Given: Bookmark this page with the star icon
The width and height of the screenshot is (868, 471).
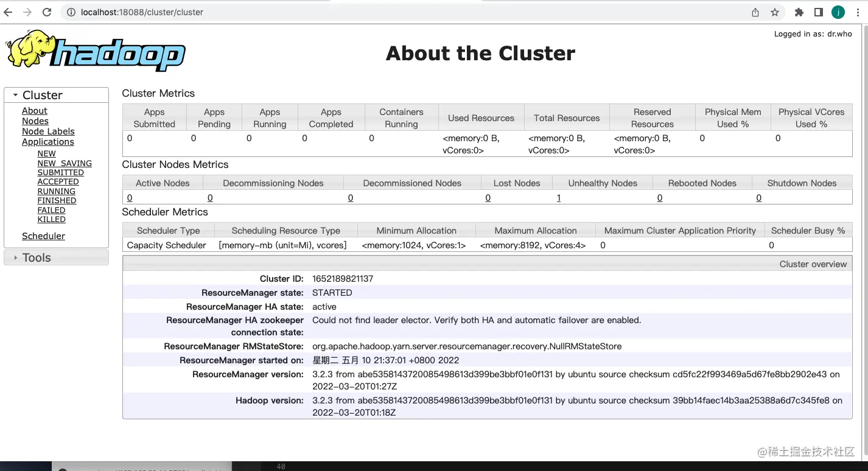Looking at the screenshot, I should (x=775, y=12).
